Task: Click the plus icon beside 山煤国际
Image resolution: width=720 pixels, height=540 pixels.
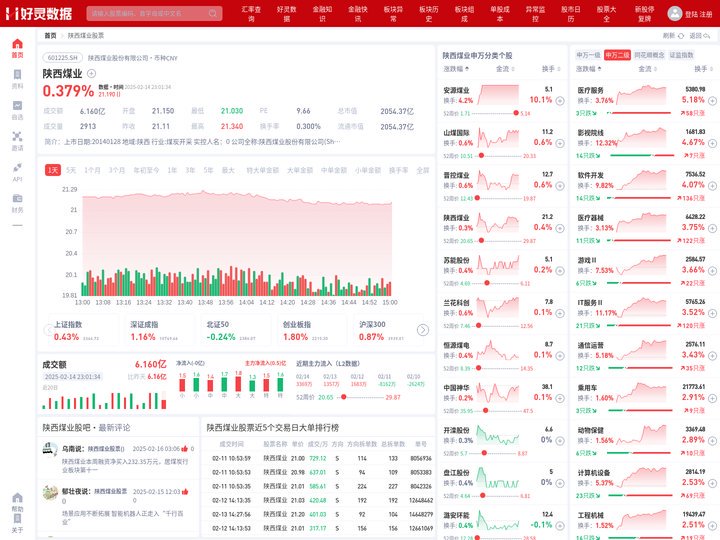Action: (x=560, y=143)
